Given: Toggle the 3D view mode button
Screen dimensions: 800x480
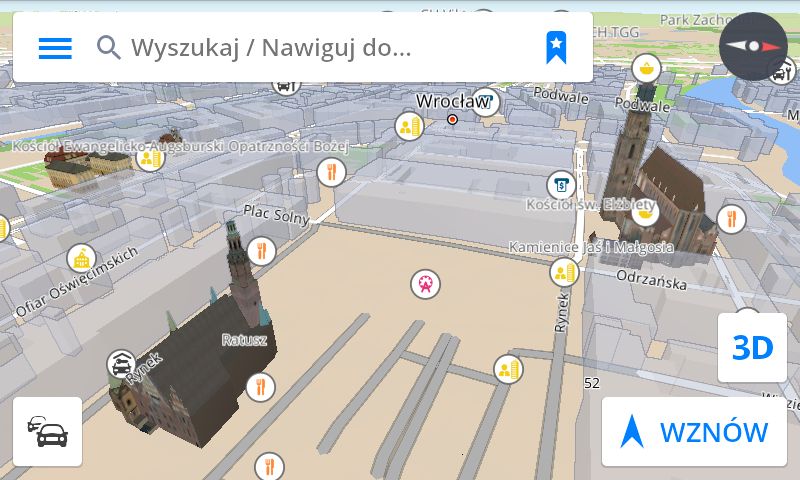Looking at the screenshot, I should (x=752, y=347).
